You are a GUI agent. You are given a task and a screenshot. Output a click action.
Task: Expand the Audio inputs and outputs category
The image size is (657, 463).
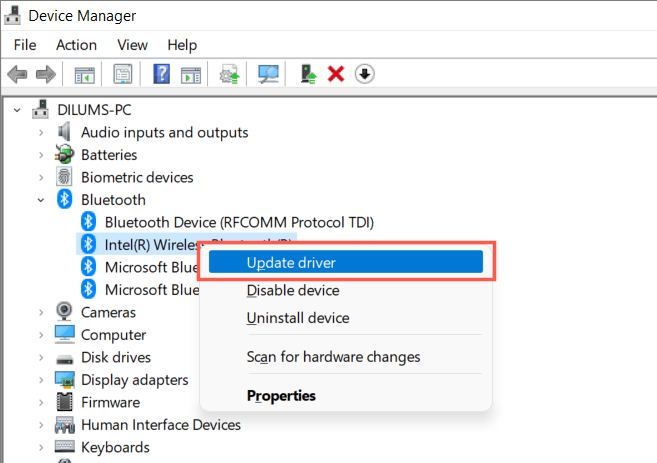coord(41,132)
